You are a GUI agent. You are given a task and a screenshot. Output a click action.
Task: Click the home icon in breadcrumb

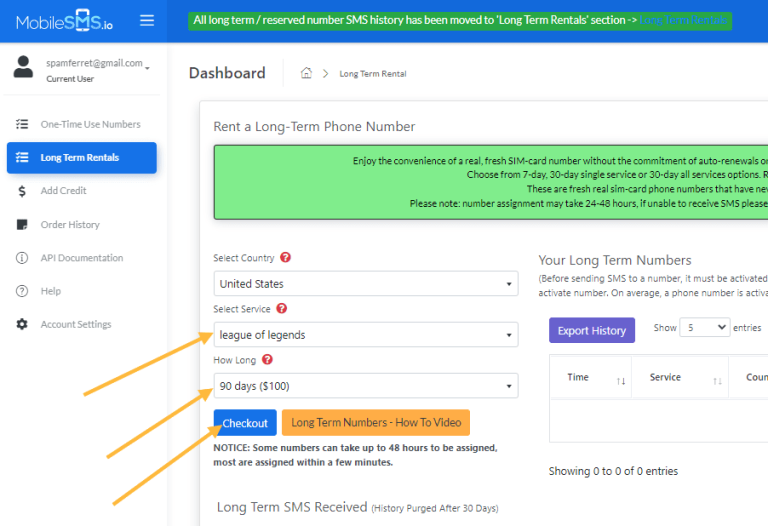pos(306,73)
